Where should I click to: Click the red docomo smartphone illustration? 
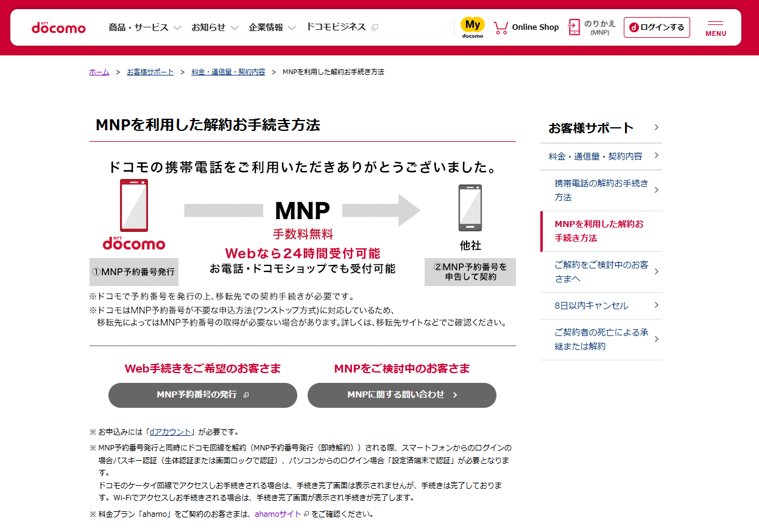coord(134,205)
